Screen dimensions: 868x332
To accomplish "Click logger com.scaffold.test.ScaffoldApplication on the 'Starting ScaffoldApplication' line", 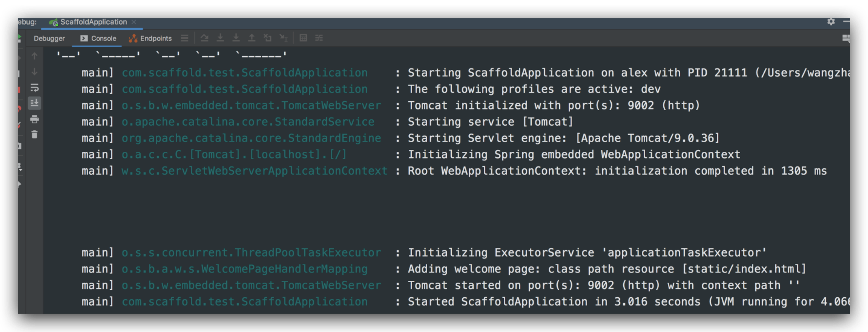I will pos(244,73).
